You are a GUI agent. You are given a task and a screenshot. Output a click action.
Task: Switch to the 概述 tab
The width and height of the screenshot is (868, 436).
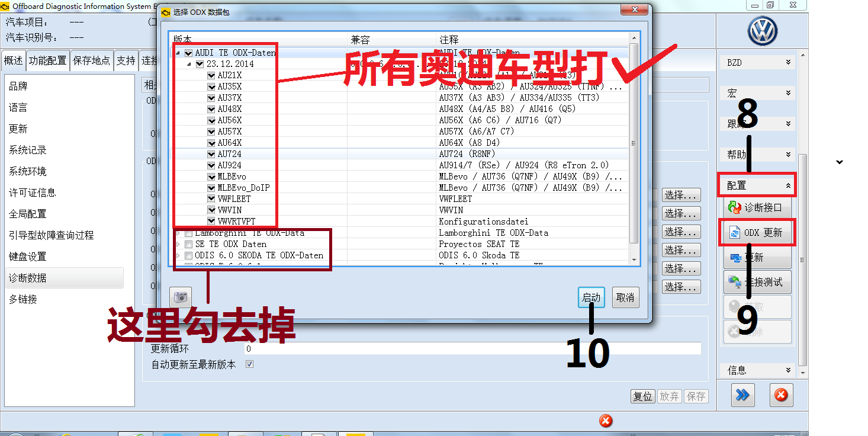[x=13, y=60]
